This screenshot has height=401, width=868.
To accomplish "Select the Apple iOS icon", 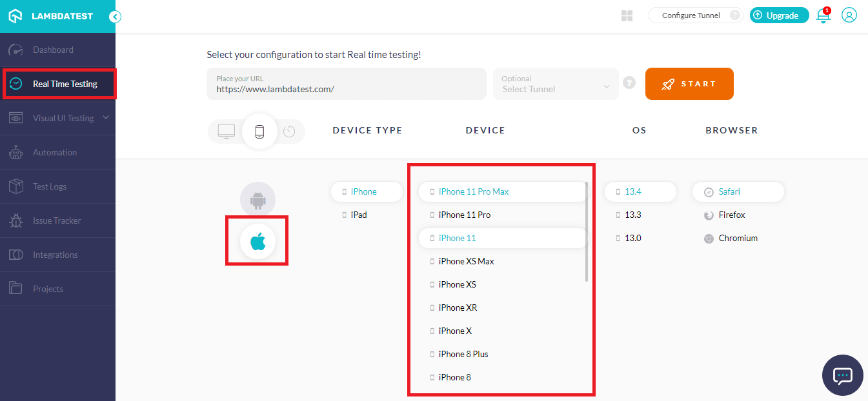I will point(257,242).
